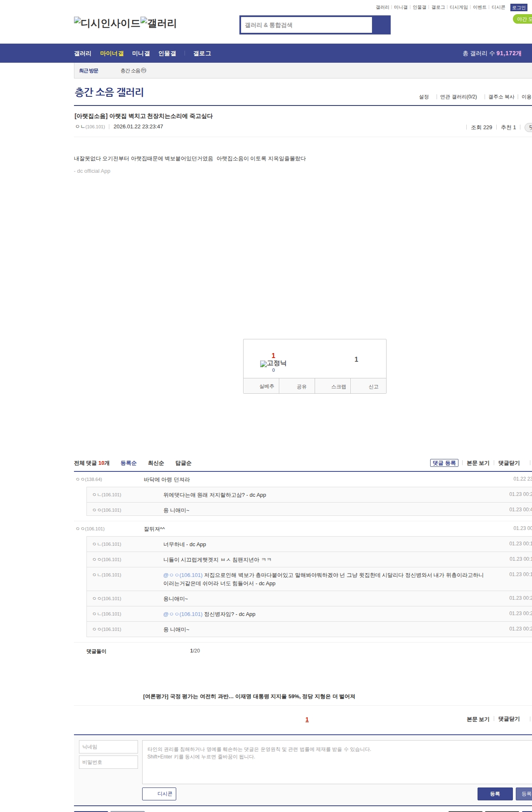Open the 여론평가 news headline link
Viewport: 532px width, 812px height.
pyautogui.click(x=249, y=697)
